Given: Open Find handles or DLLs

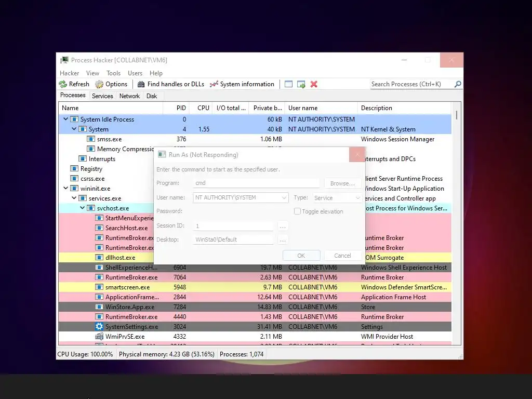Looking at the screenshot, I should point(170,84).
